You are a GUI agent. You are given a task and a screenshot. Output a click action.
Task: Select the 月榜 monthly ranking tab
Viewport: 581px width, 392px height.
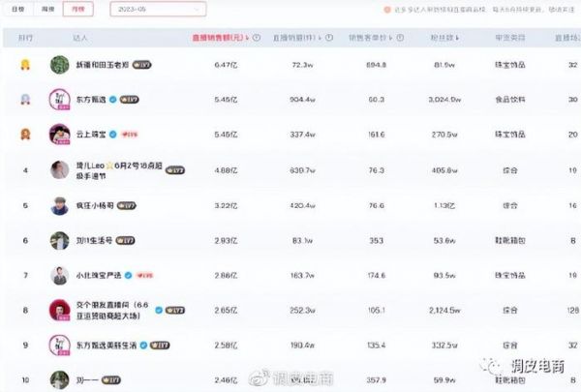[x=76, y=9]
